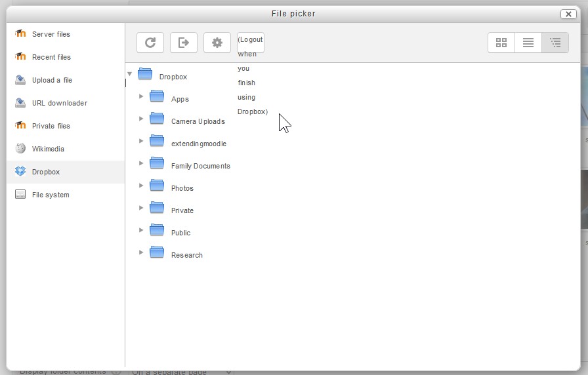
Task: Click the Research folder icon
Action: coord(157,252)
